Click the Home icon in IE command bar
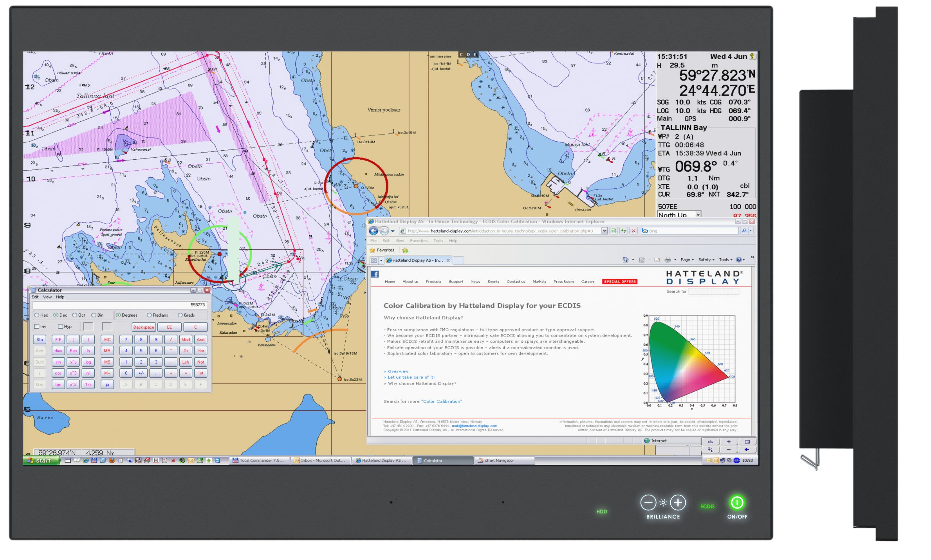The width and height of the screenshot is (931, 560). tap(625, 259)
